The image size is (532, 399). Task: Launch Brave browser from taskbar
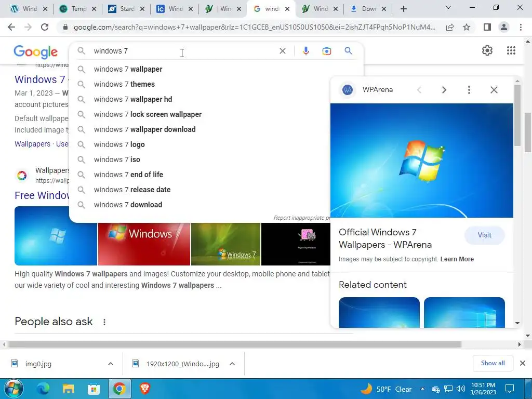pos(145,389)
